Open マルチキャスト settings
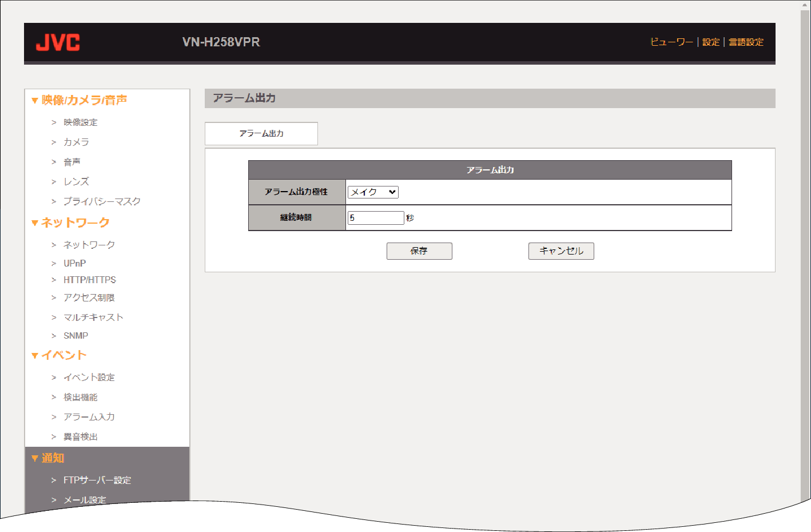 click(93, 317)
